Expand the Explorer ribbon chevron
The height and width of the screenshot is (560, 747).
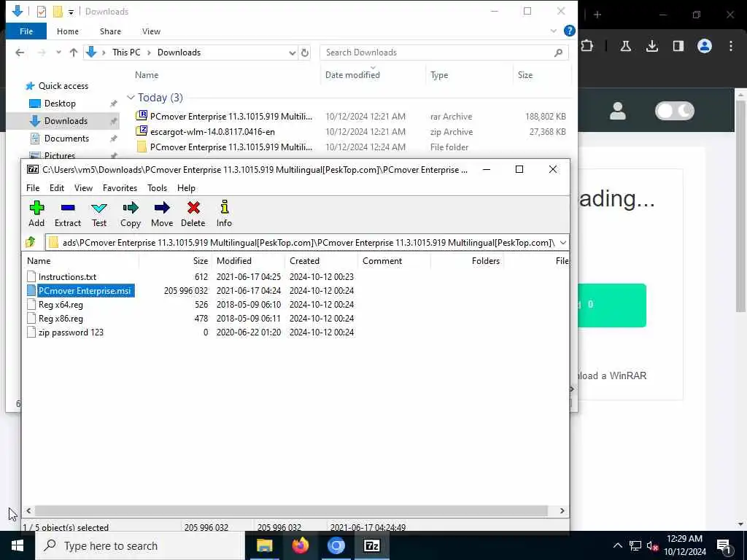[x=554, y=31]
